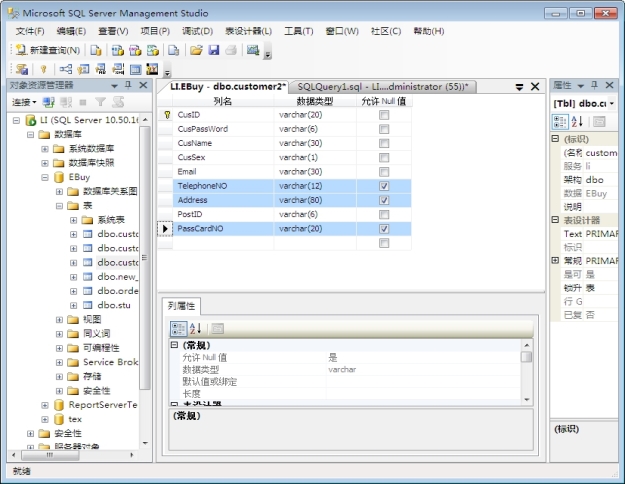Click the alphabetical sort icon in column properties

196,328
